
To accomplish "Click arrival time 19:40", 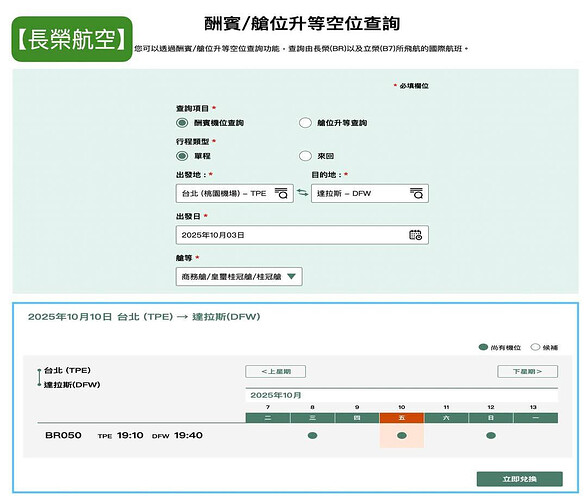I will click(188, 435).
